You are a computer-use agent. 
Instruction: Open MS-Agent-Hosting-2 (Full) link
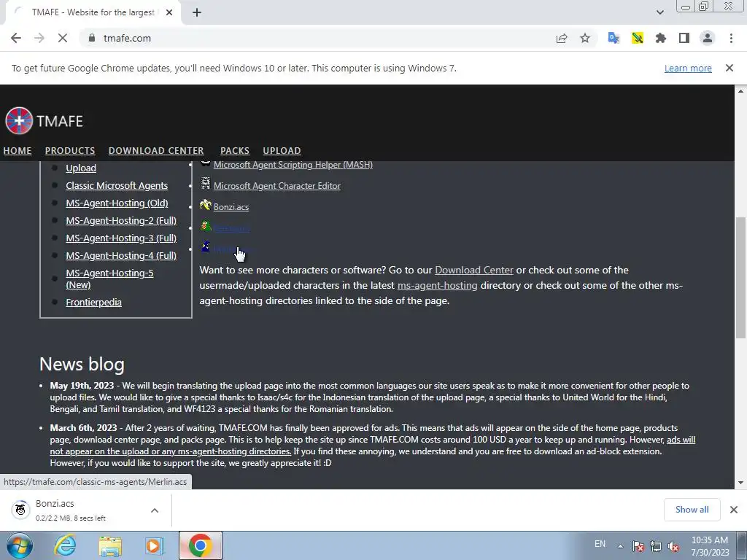(x=121, y=220)
